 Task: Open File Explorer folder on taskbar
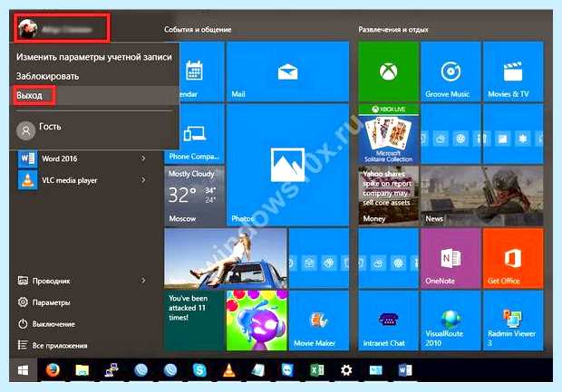tap(82, 370)
